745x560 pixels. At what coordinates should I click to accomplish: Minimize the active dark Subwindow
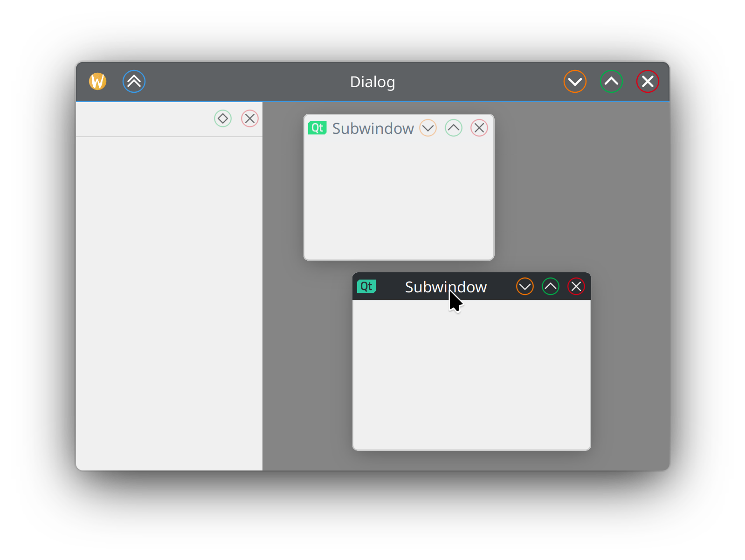(x=525, y=286)
